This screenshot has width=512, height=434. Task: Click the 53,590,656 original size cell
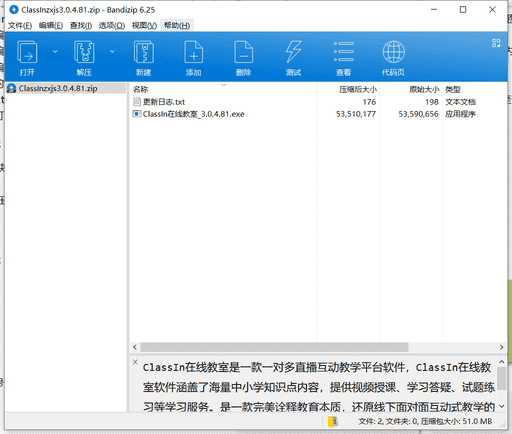tap(418, 114)
